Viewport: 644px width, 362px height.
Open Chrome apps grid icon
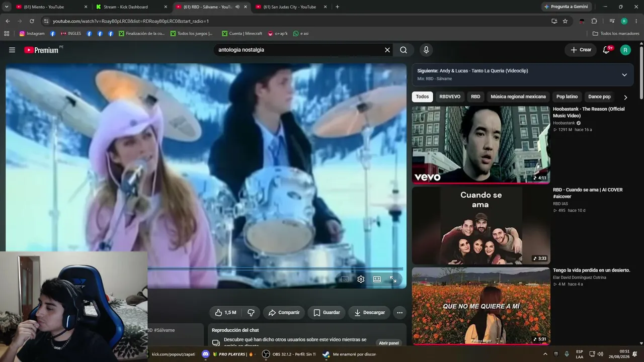pos(7,34)
